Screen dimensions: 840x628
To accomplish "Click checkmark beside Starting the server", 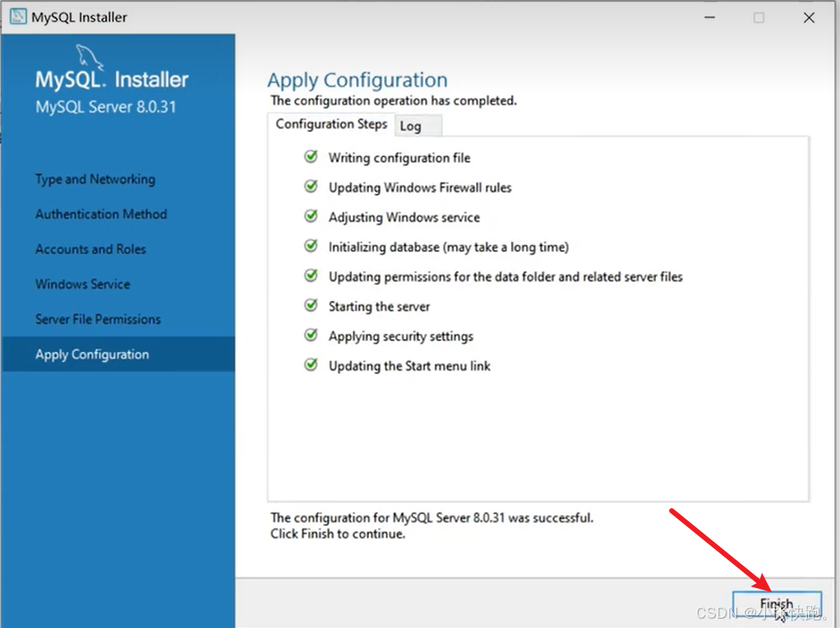I will 310,305.
